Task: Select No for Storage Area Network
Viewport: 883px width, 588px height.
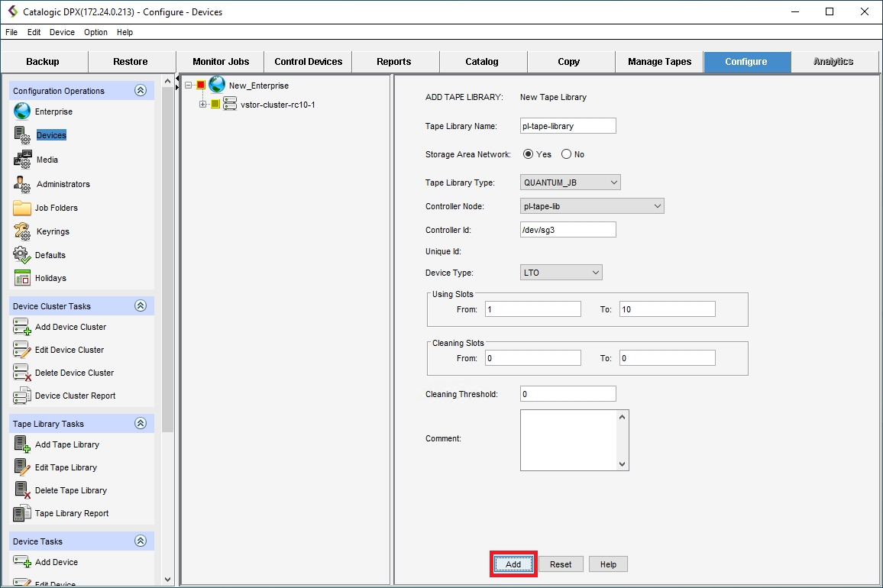Action: click(566, 154)
